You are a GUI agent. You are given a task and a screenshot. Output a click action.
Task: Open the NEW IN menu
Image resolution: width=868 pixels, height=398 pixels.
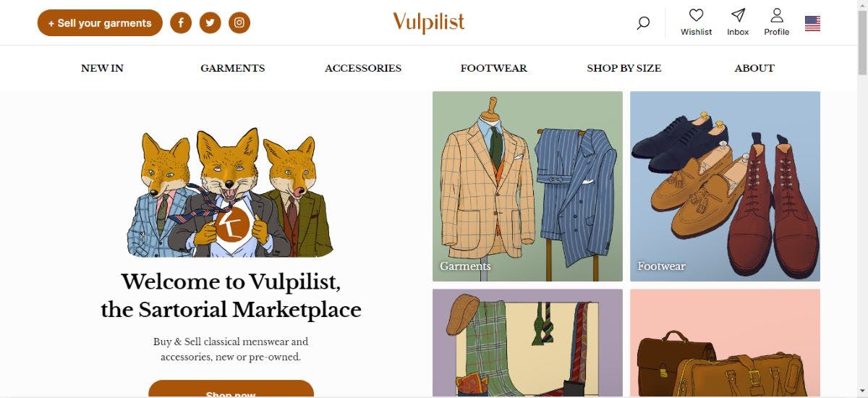pos(102,68)
